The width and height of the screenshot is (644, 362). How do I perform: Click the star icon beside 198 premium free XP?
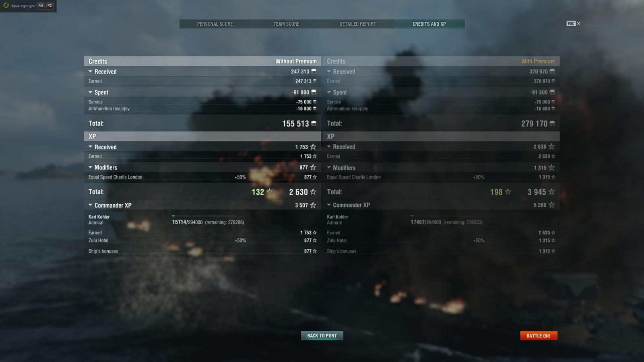(x=508, y=192)
